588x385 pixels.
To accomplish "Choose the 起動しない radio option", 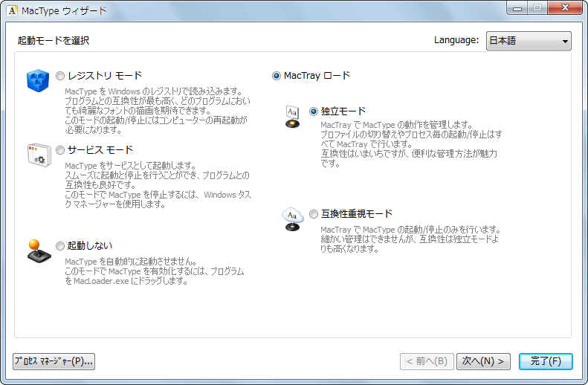I will (60, 246).
